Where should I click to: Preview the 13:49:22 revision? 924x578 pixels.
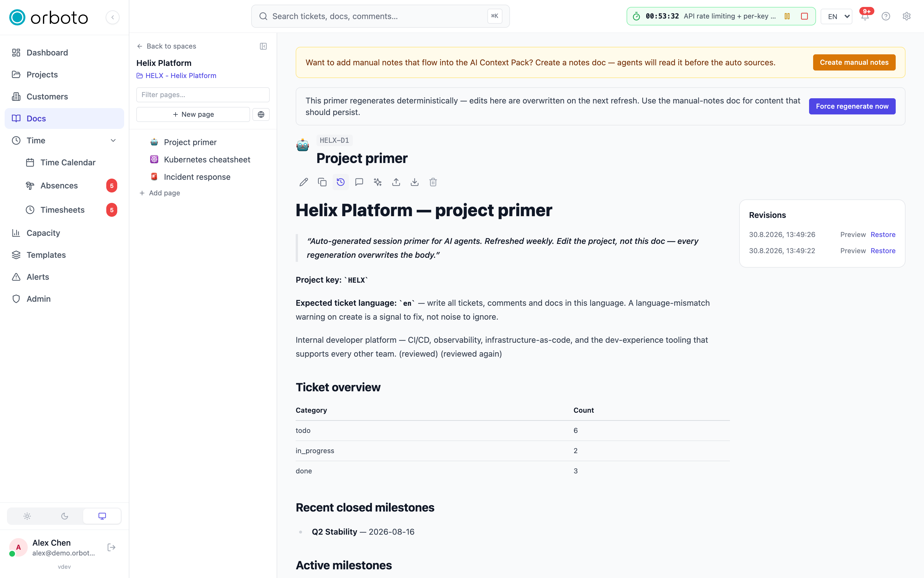[x=853, y=251]
